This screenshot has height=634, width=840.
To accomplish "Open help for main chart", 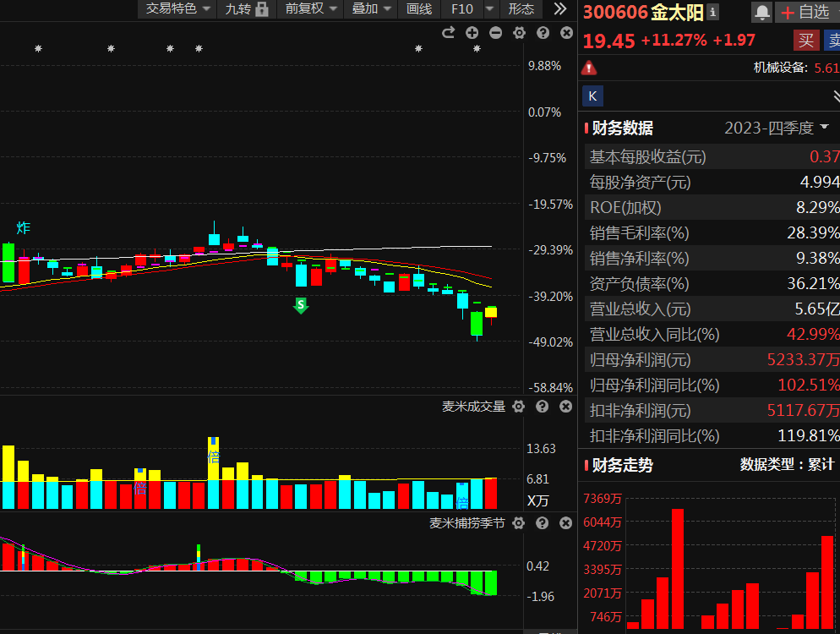I will [543, 33].
